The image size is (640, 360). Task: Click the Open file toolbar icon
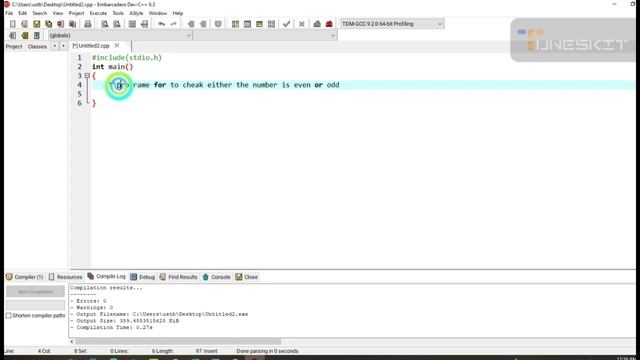pyautogui.click(x=24, y=24)
